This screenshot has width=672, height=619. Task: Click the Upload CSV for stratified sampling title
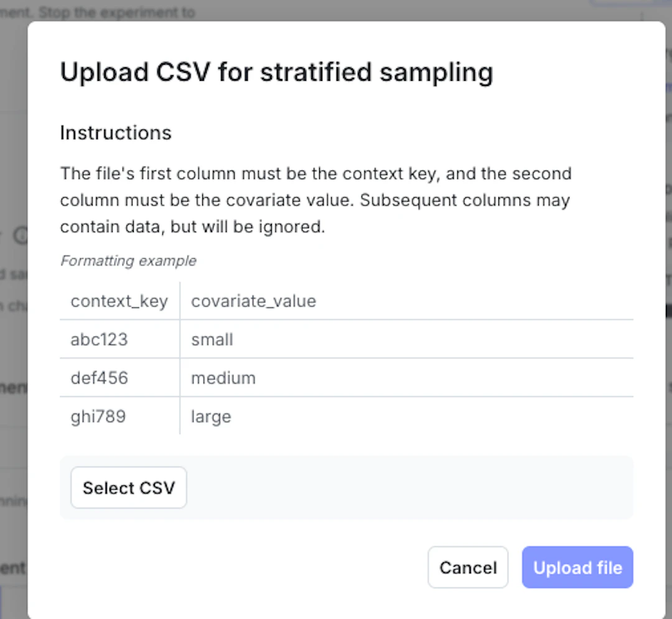click(x=277, y=72)
